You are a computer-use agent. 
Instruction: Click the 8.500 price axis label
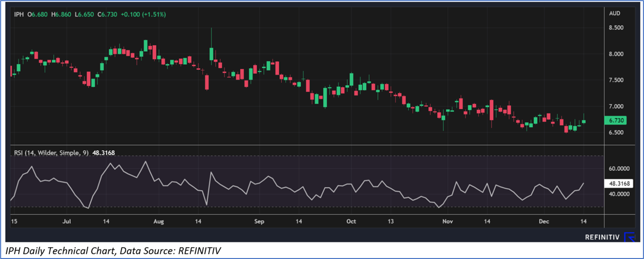pos(616,28)
